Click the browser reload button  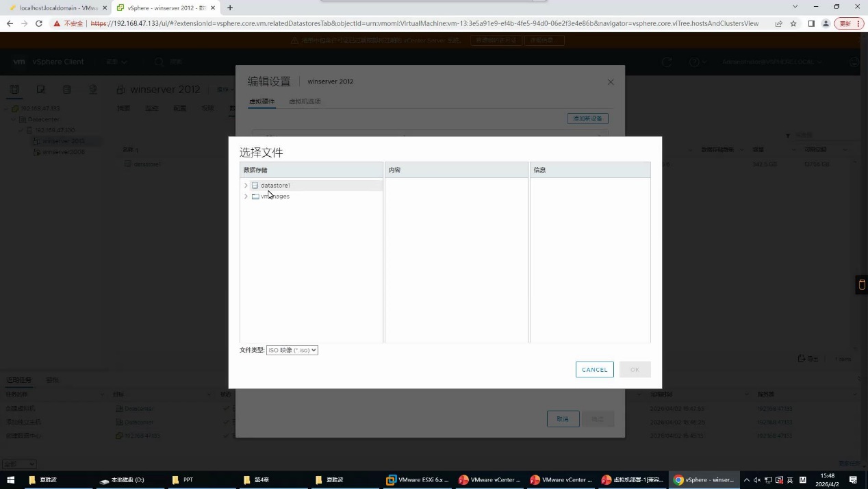39,23
